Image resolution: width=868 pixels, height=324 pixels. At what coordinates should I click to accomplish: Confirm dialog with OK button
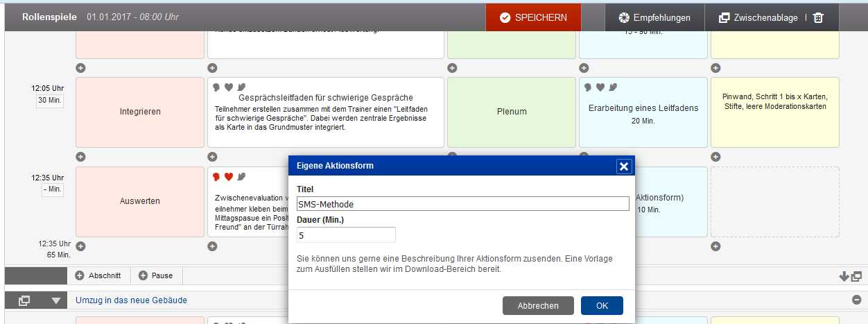click(601, 305)
